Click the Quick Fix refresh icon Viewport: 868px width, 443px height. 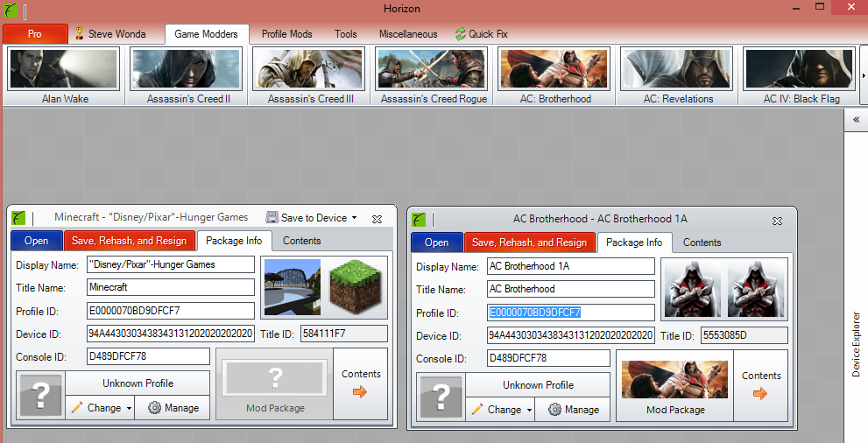(x=460, y=34)
